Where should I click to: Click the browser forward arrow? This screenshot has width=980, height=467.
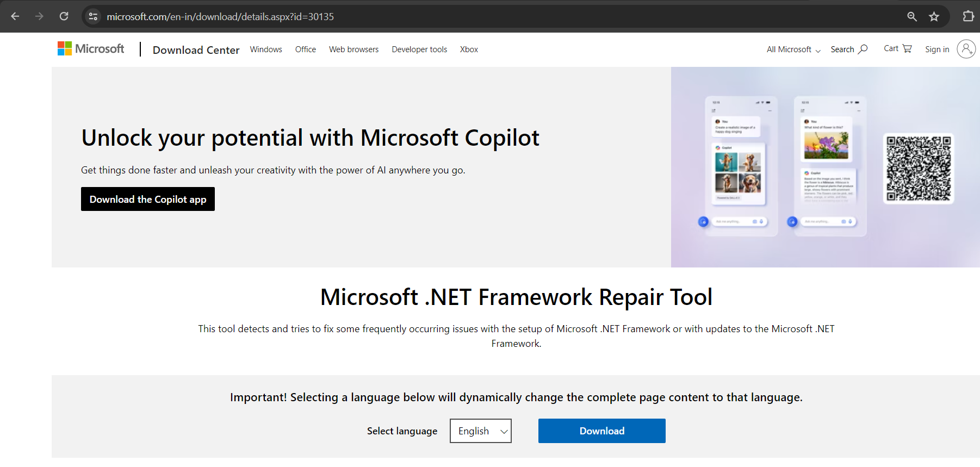39,16
